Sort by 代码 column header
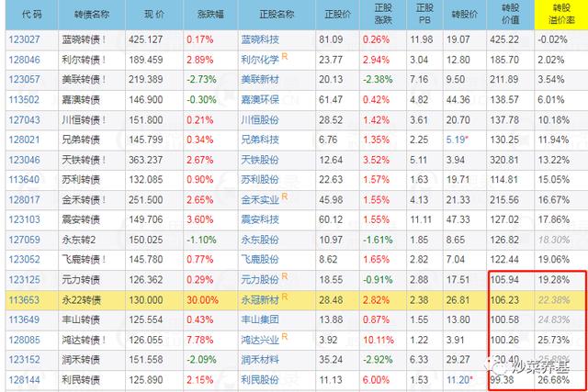 32,15
